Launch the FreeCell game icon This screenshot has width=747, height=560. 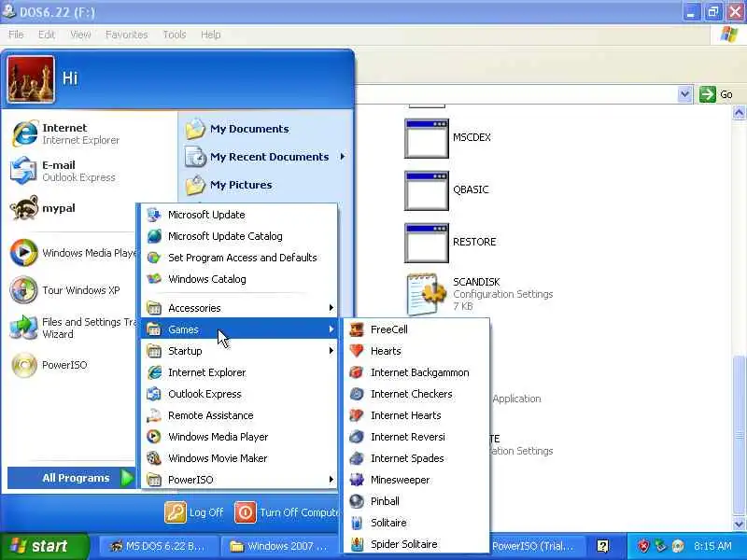click(x=357, y=329)
